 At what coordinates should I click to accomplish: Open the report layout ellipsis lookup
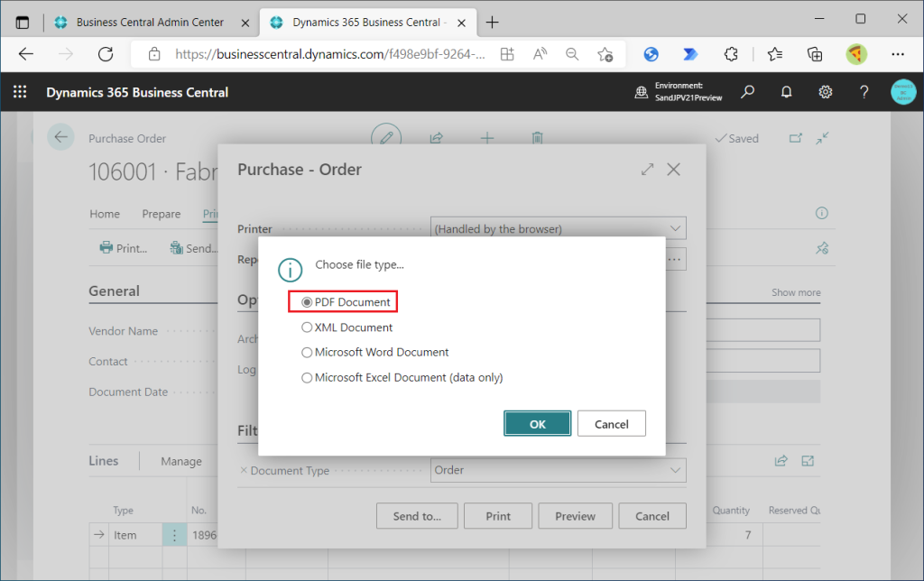[x=674, y=259]
